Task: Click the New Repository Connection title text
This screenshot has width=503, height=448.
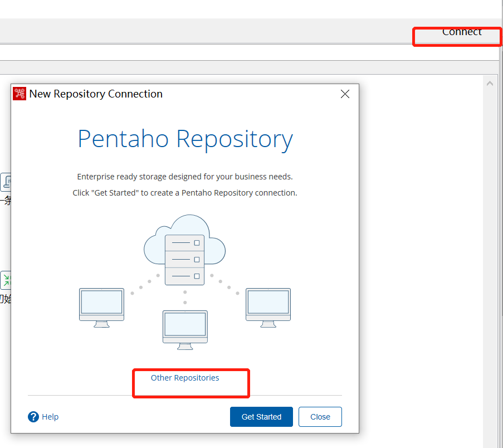Action: tap(96, 94)
